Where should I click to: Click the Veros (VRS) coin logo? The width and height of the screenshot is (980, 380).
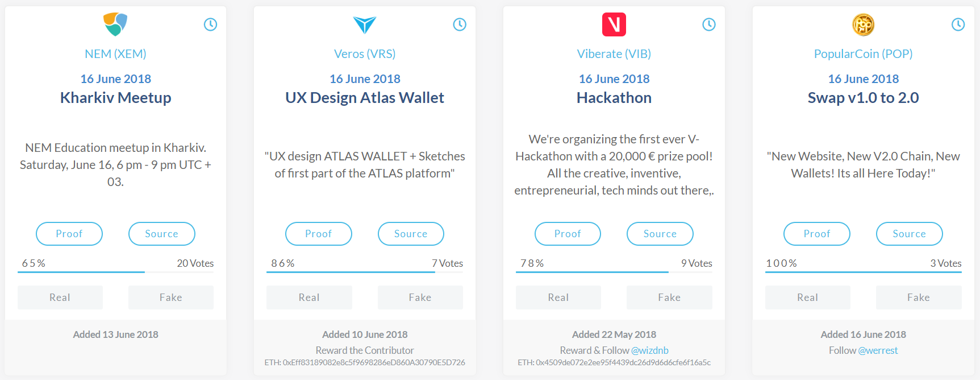tap(365, 24)
